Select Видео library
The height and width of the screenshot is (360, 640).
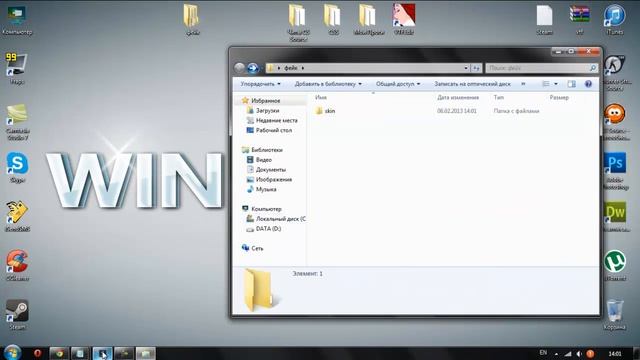(x=264, y=160)
